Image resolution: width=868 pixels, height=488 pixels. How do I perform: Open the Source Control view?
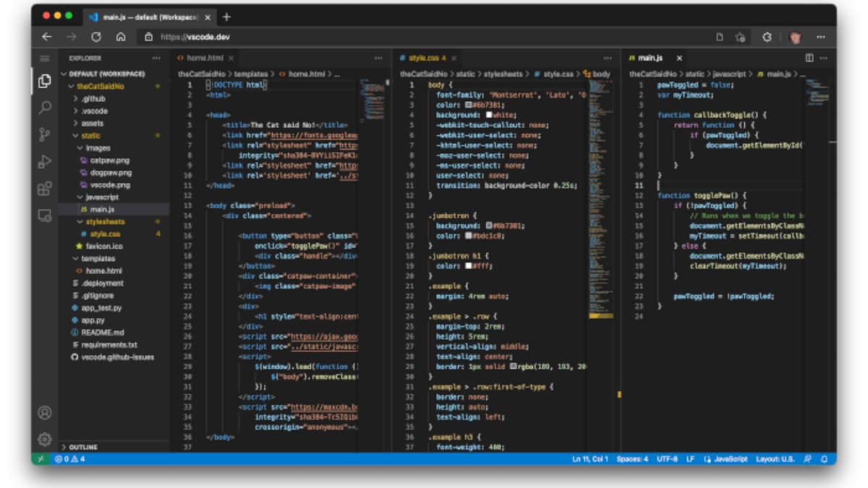pyautogui.click(x=45, y=134)
